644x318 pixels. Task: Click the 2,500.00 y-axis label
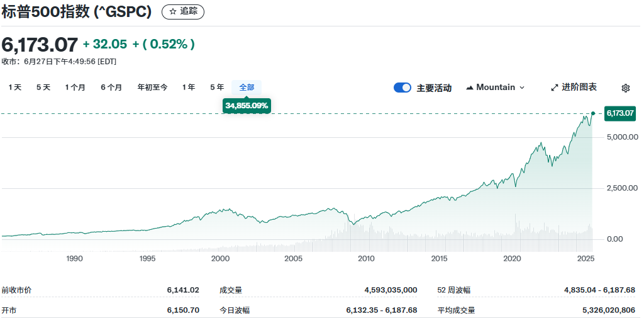coord(622,188)
